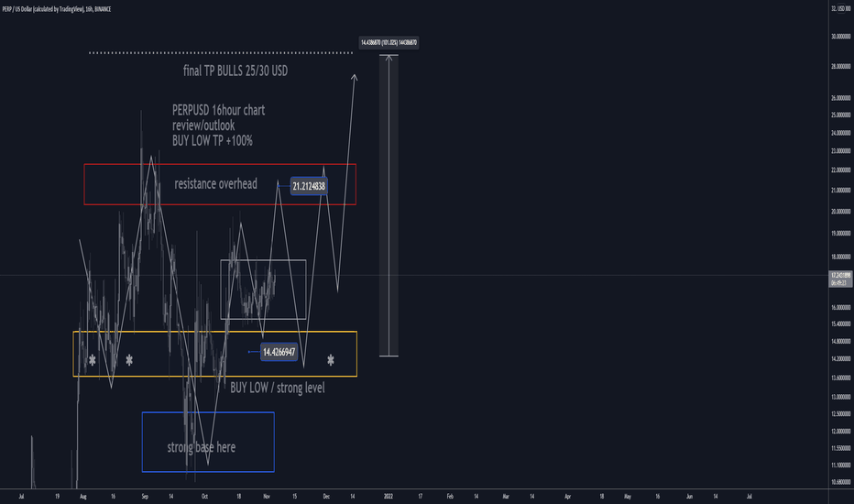854x504 pixels.
Task: Select the 14.4266947 price callout
Action: (x=279, y=352)
